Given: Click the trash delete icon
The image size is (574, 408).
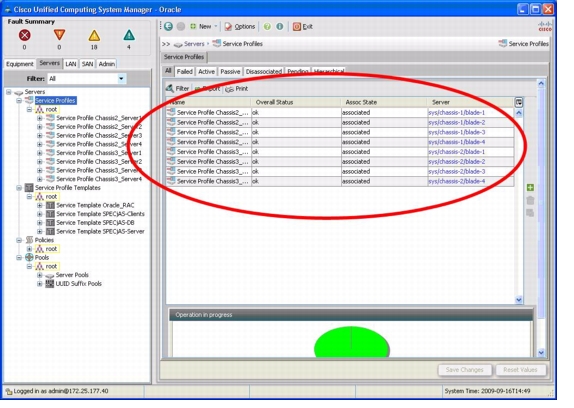Looking at the screenshot, I should 530,200.
